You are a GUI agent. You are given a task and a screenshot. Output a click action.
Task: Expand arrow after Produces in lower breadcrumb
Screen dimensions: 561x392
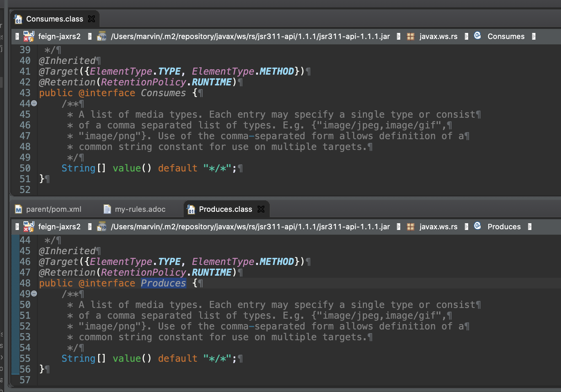click(530, 227)
